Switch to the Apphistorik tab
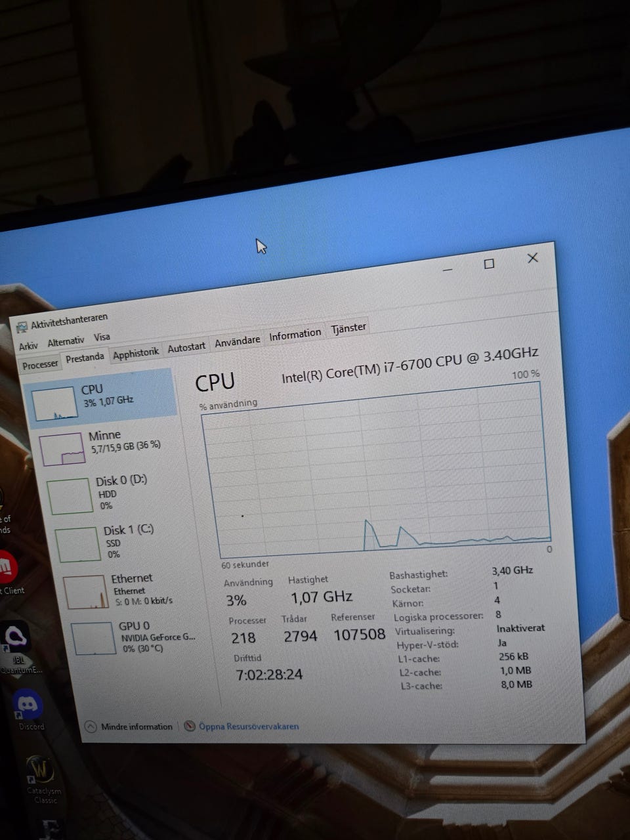The width and height of the screenshot is (630, 840). pos(136,353)
